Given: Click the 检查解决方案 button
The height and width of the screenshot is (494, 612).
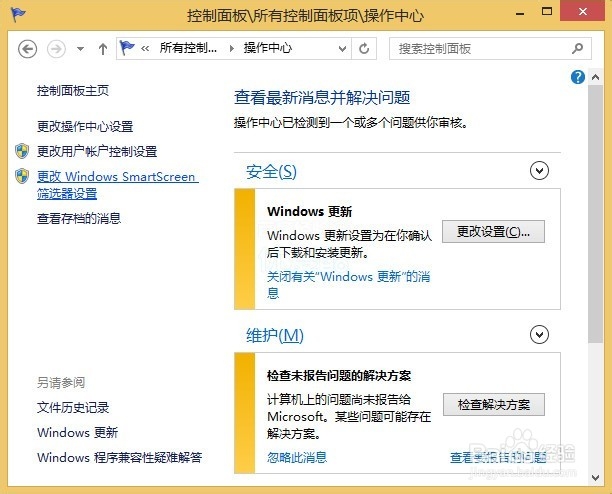Looking at the screenshot, I should click(494, 404).
